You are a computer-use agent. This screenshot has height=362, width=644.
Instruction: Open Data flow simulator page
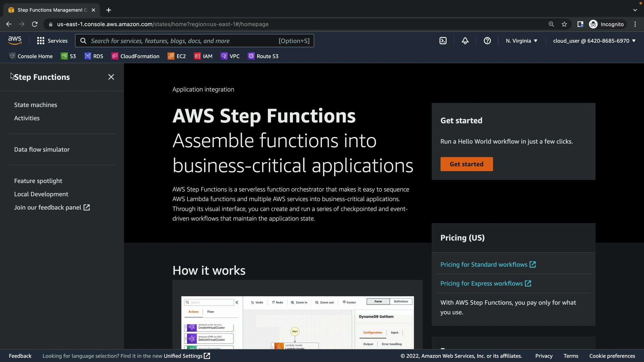pos(42,149)
